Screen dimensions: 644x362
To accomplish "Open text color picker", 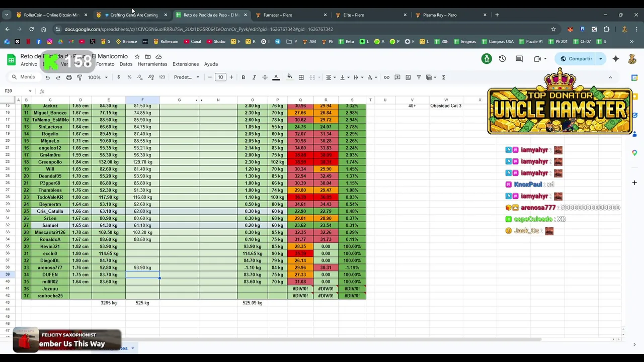I will [276, 77].
